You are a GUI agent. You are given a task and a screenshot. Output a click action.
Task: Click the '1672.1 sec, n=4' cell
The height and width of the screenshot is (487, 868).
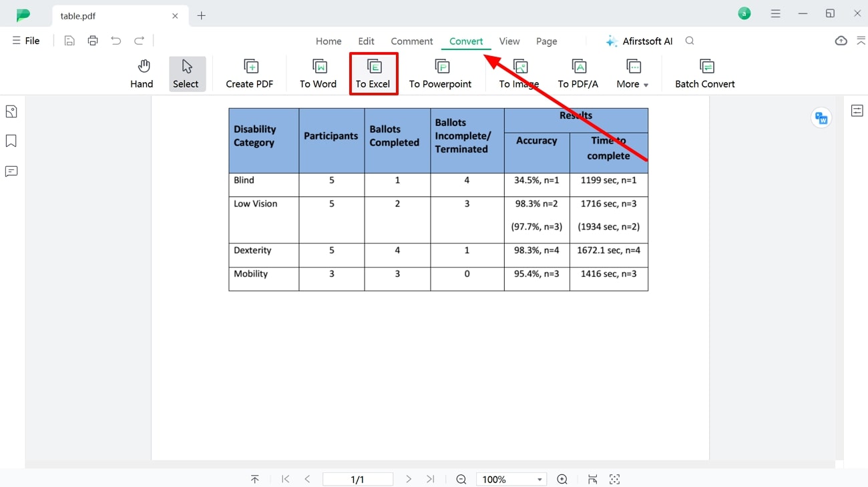coord(609,256)
